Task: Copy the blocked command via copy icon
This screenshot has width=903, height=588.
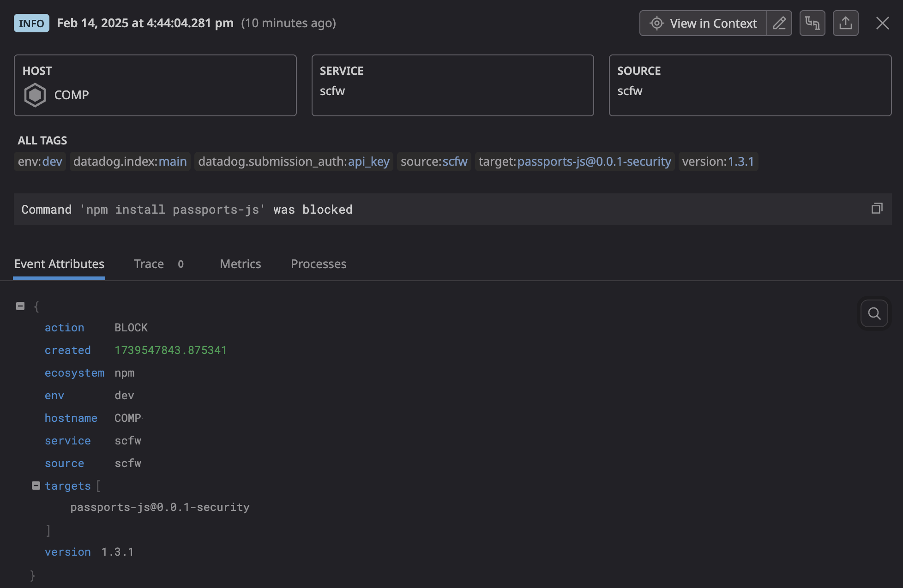Action: click(877, 209)
